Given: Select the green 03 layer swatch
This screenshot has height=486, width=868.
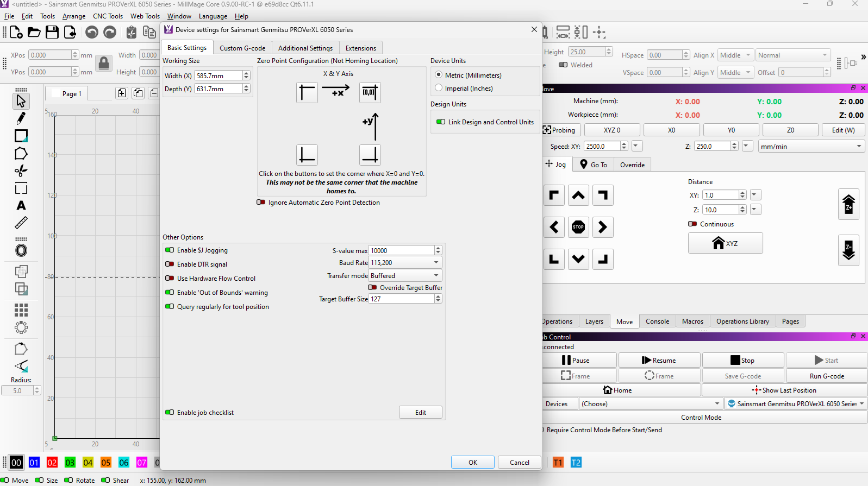Looking at the screenshot, I should (70, 463).
